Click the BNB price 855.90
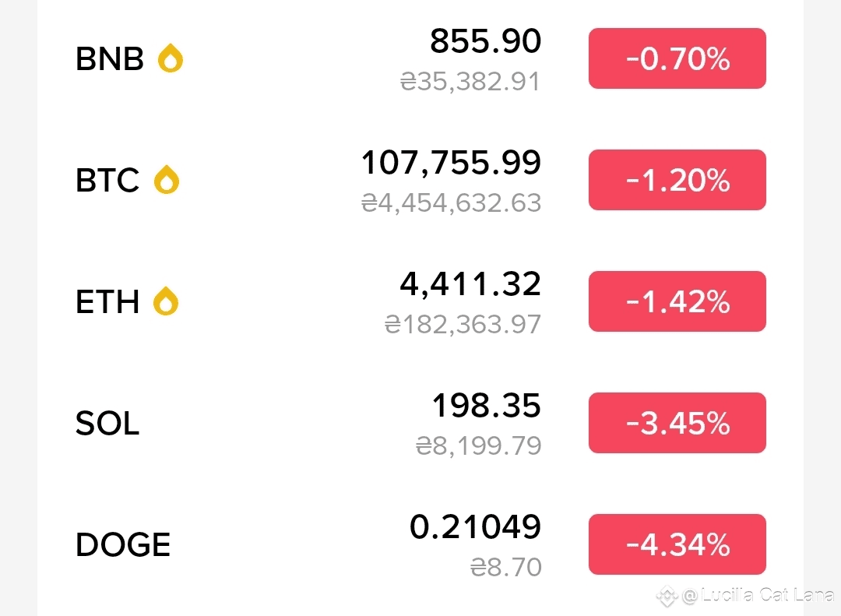 pos(485,40)
